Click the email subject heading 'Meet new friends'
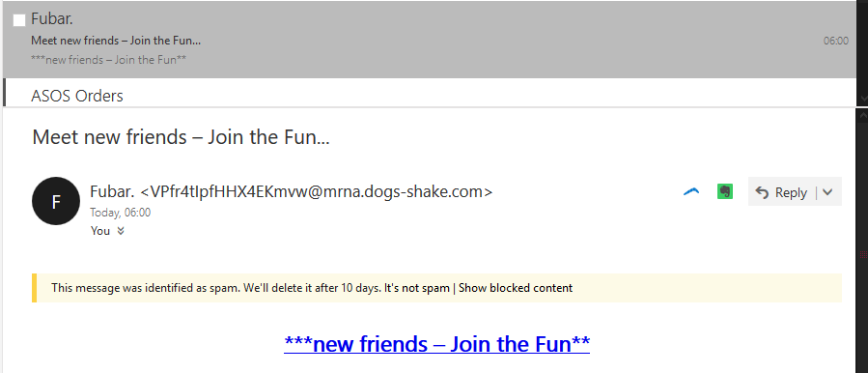The image size is (868, 373). (x=181, y=136)
